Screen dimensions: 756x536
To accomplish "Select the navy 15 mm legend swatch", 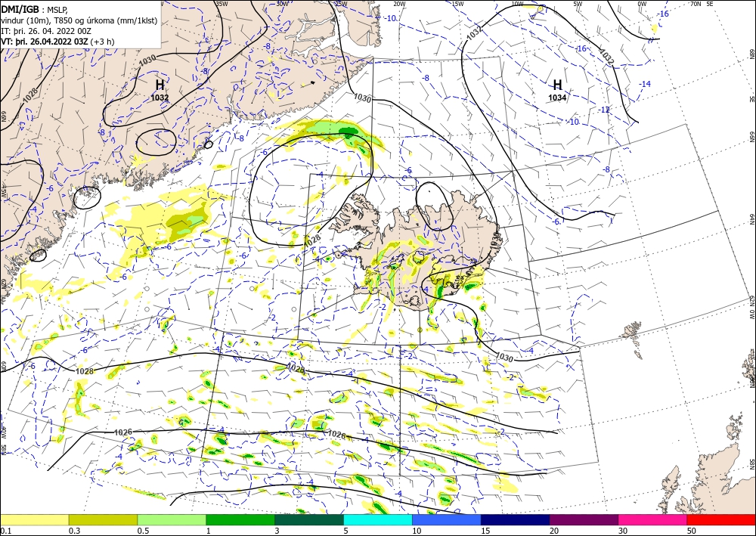I will [x=516, y=519].
